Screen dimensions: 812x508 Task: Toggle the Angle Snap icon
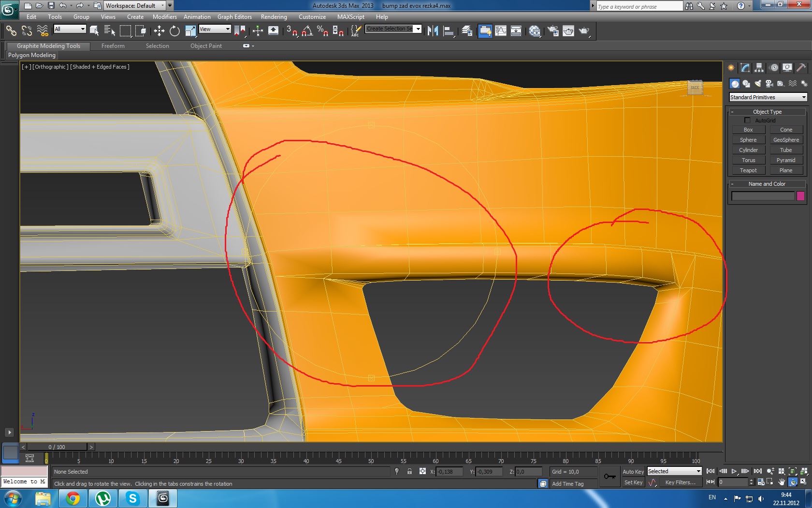click(x=307, y=31)
